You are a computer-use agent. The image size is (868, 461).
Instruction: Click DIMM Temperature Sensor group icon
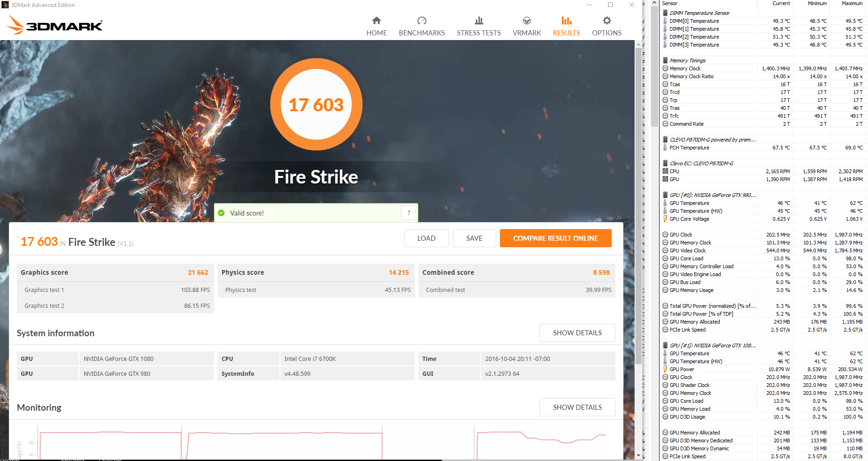click(x=665, y=13)
